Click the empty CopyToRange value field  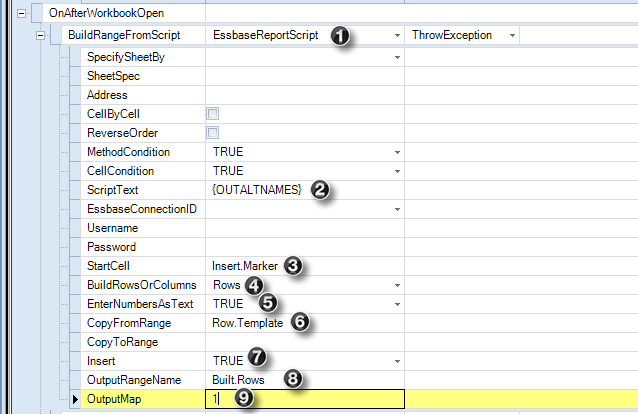pos(305,342)
